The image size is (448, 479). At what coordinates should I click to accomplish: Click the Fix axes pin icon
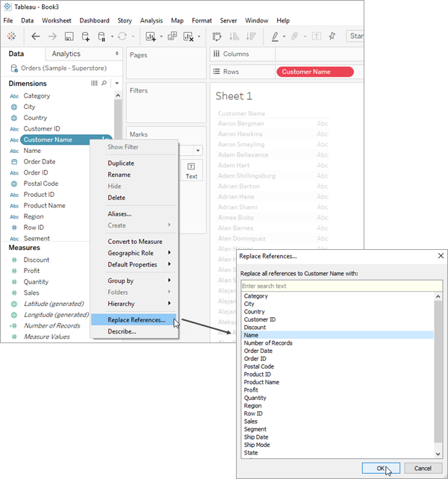[x=332, y=36]
